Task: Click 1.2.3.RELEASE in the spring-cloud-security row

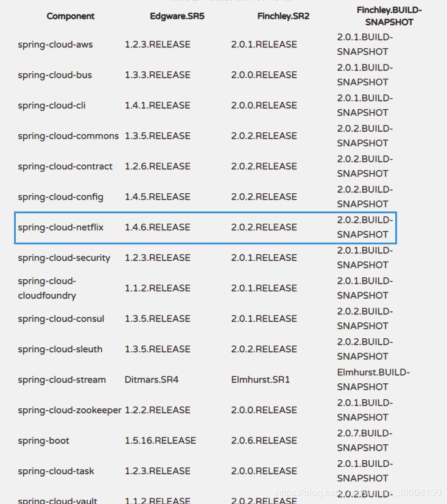Action: (x=157, y=258)
